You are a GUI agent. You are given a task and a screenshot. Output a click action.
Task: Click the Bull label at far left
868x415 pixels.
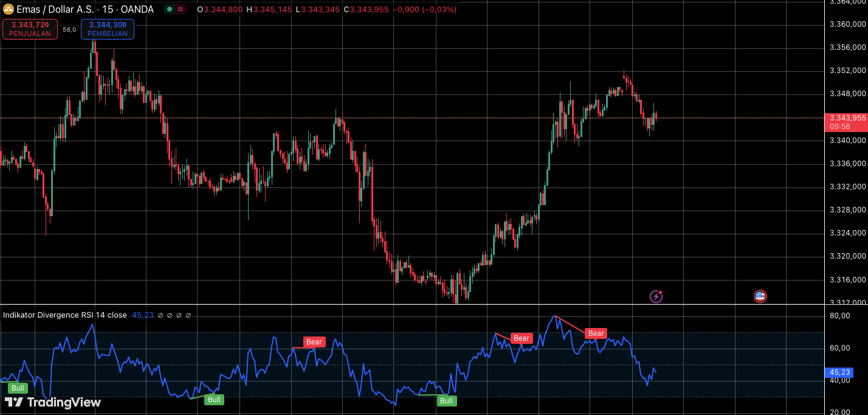[18, 388]
